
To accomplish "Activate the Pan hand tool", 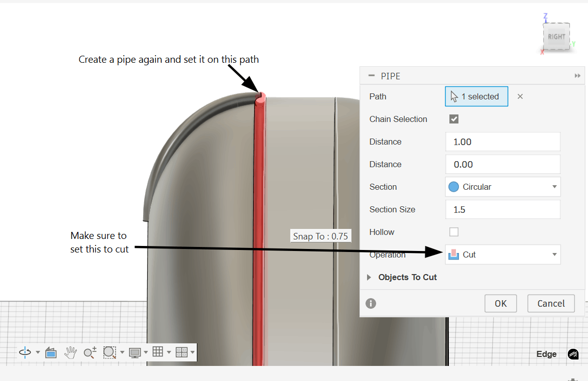I will point(70,352).
